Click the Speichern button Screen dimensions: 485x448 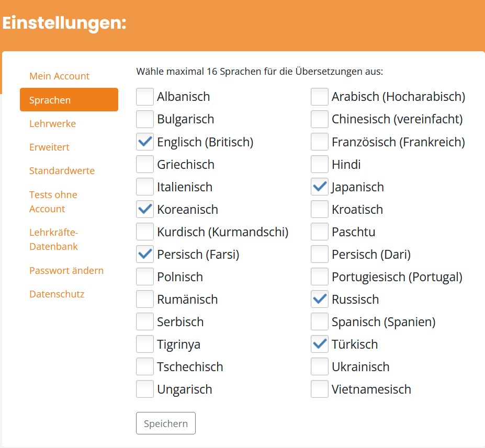166,423
